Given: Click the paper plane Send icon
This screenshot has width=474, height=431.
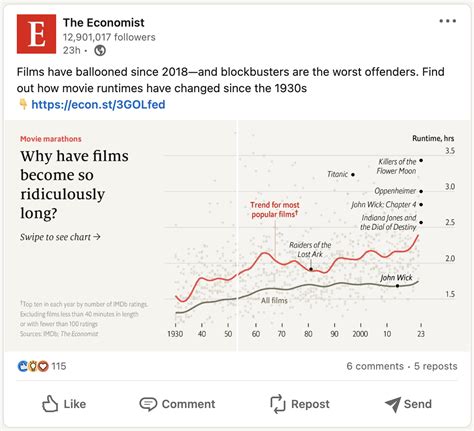Looking at the screenshot, I should coord(393,404).
